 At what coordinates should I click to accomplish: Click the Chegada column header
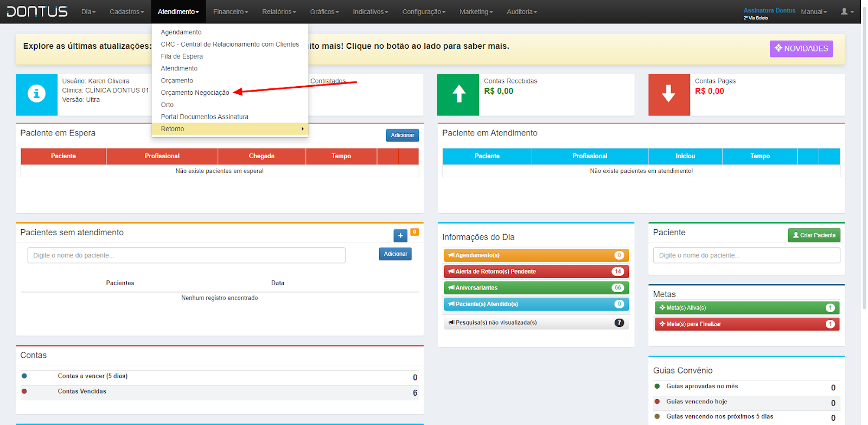pos(261,156)
